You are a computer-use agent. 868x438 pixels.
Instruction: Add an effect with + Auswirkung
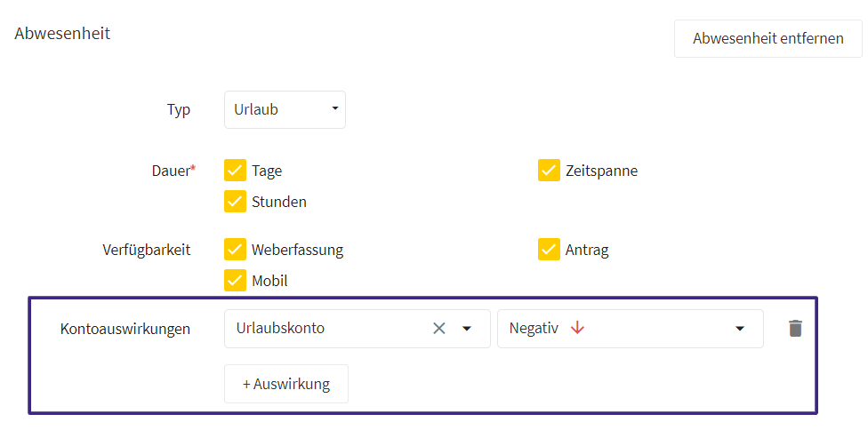(286, 384)
